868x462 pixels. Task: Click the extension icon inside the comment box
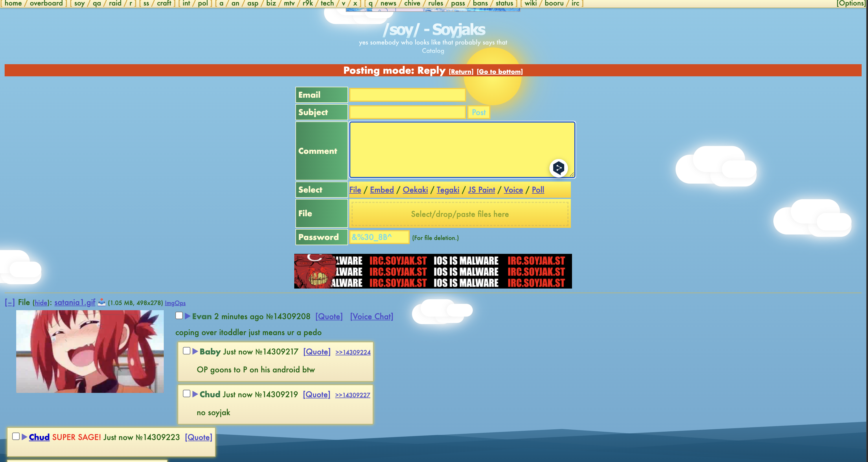click(558, 168)
